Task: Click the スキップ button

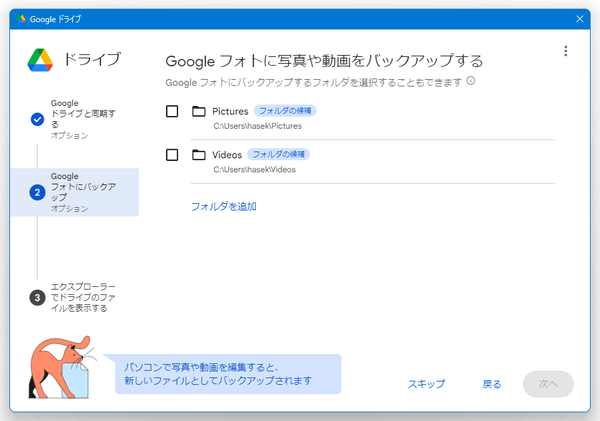Action: coord(426,384)
